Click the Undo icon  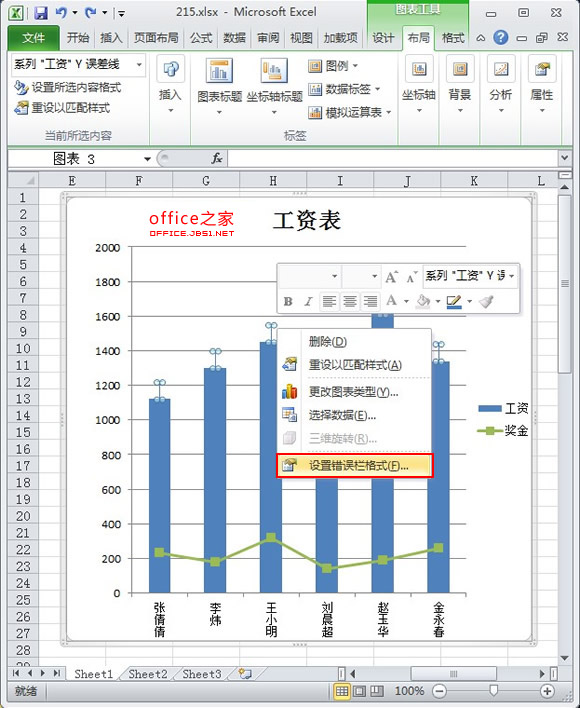[x=61, y=13]
